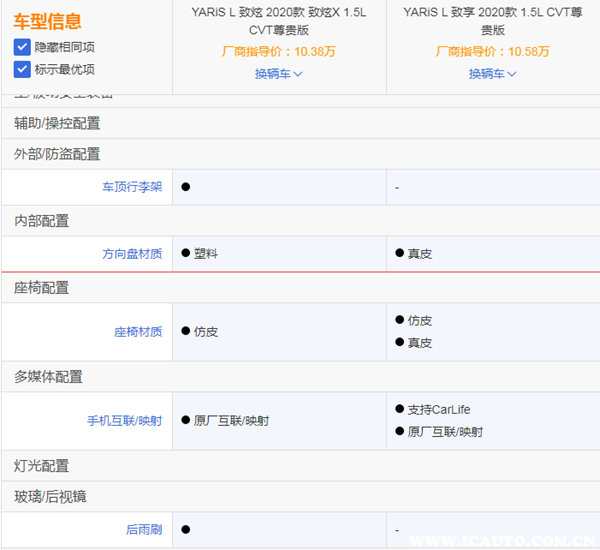Open 换辆车 dropdown for YARiS L 致享
The image size is (600, 550).
click(493, 73)
